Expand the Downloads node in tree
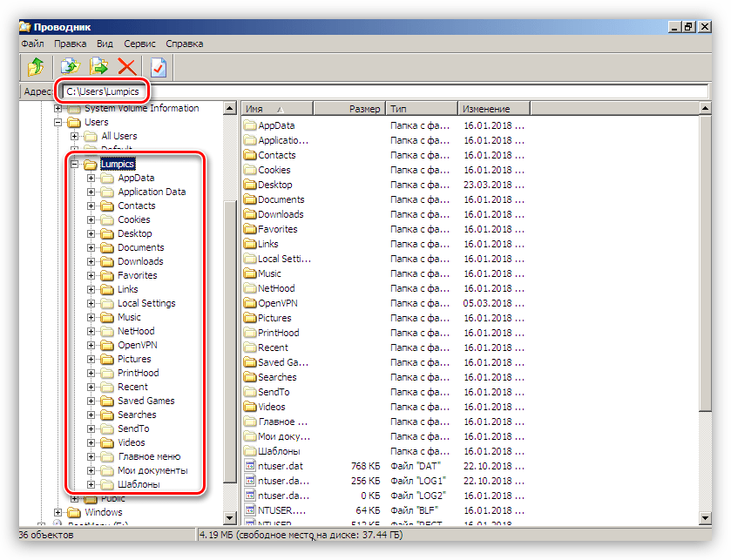 click(91, 261)
